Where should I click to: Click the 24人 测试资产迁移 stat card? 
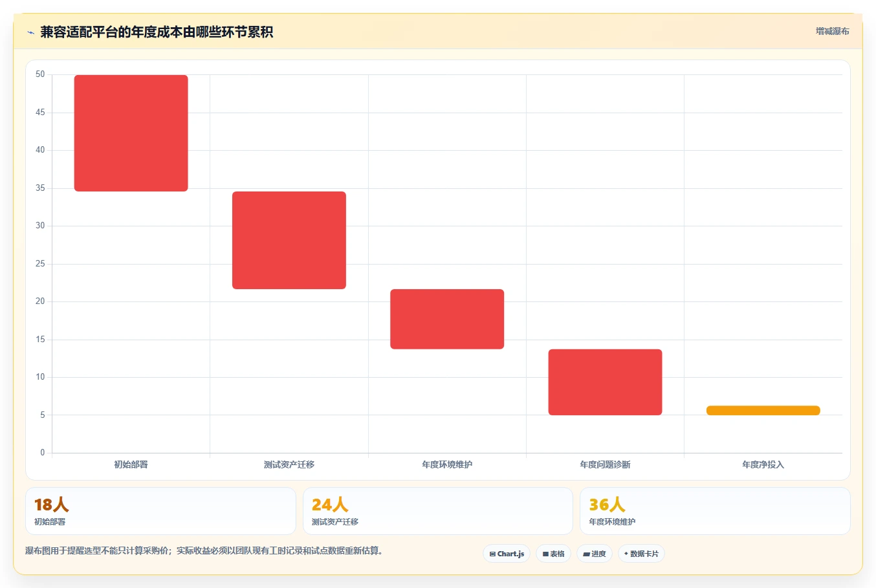tap(438, 511)
